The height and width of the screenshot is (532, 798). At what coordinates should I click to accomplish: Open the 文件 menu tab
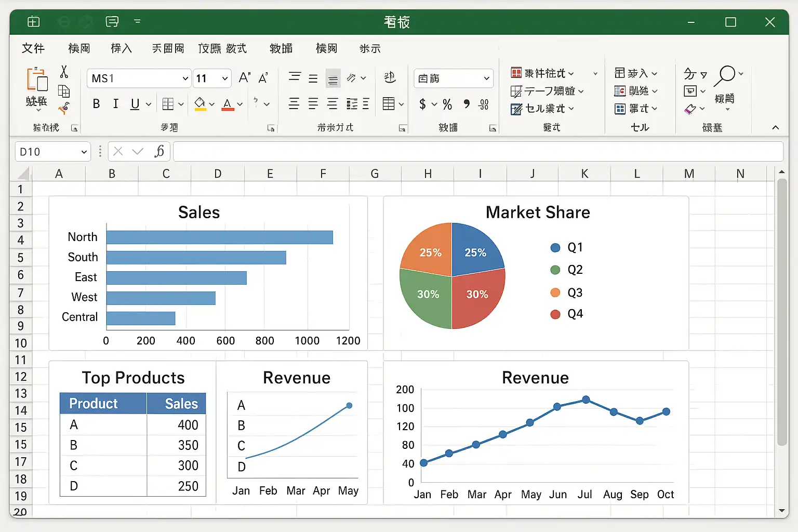click(33, 48)
